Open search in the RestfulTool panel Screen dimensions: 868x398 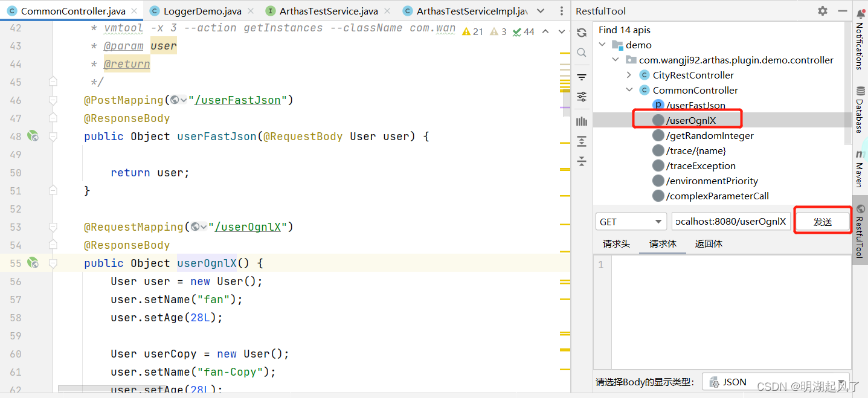[581, 53]
